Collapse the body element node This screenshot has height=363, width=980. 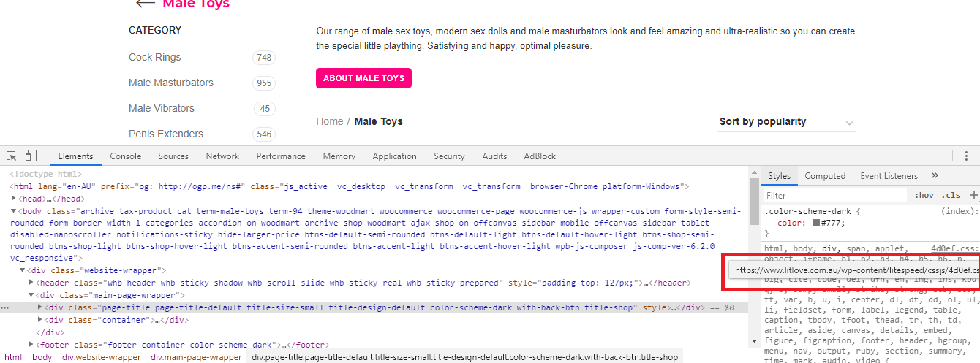tap(13, 211)
